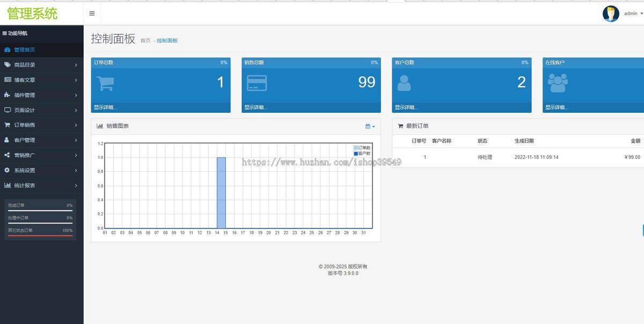Click the 管理首页 dashboard icon
This screenshot has height=324, width=644.
point(7,50)
